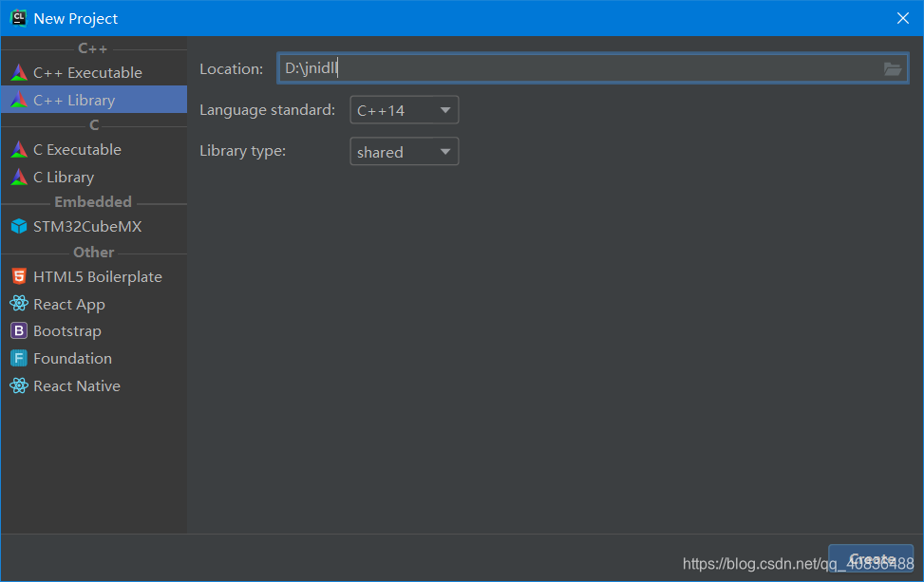Click the CLion logo in title bar
Screen dimensions: 924x582
[18, 18]
